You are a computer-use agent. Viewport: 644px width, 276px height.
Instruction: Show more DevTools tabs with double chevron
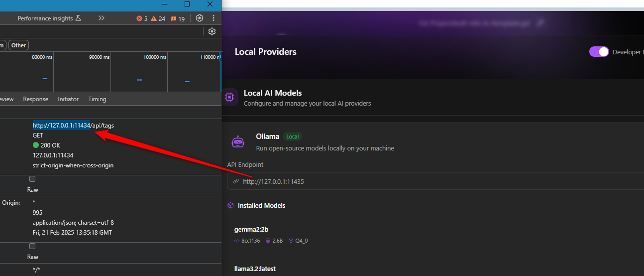pyautogui.click(x=102, y=18)
